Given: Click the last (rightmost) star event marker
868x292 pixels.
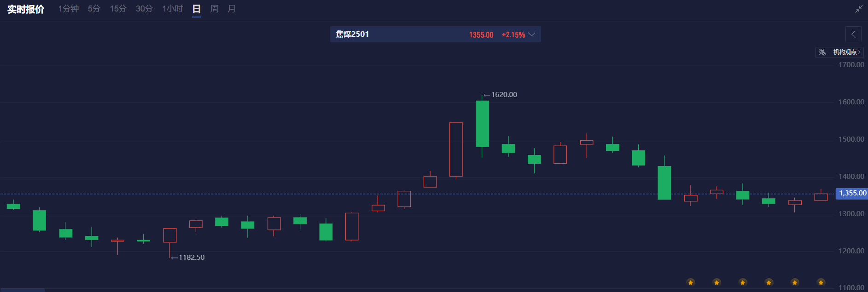Looking at the screenshot, I should pos(821,282).
